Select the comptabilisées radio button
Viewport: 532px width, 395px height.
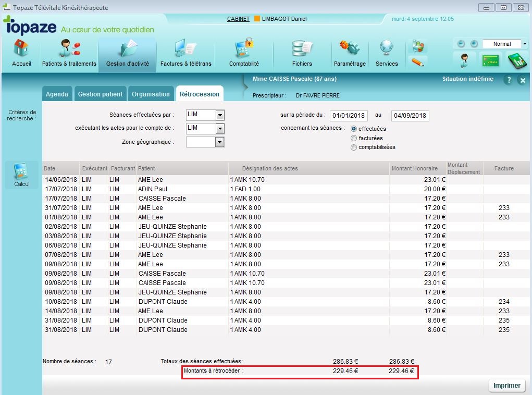pos(353,147)
